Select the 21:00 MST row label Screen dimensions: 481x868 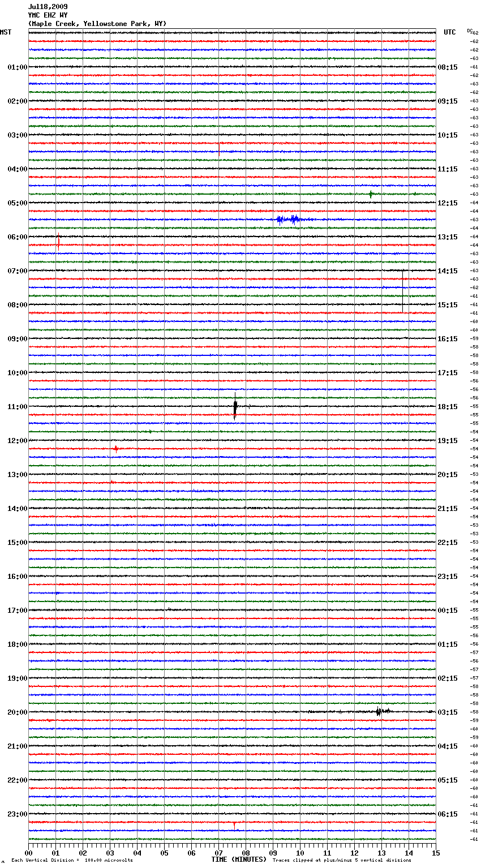click(18, 746)
